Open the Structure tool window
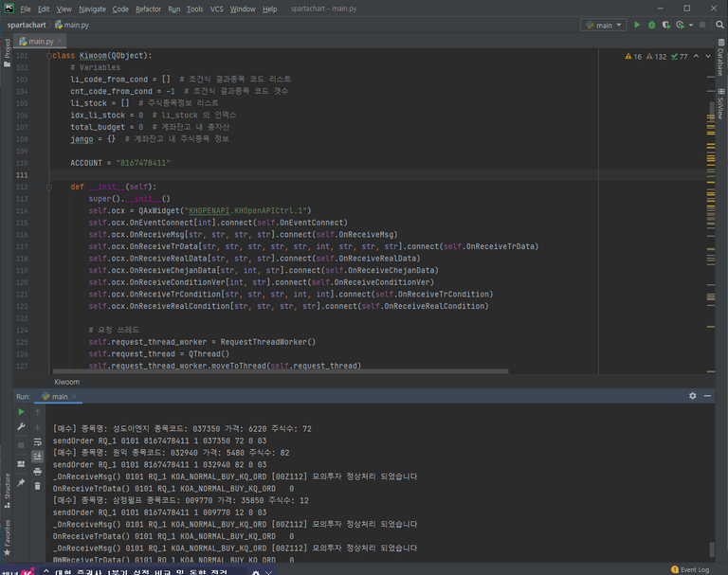 7,491
